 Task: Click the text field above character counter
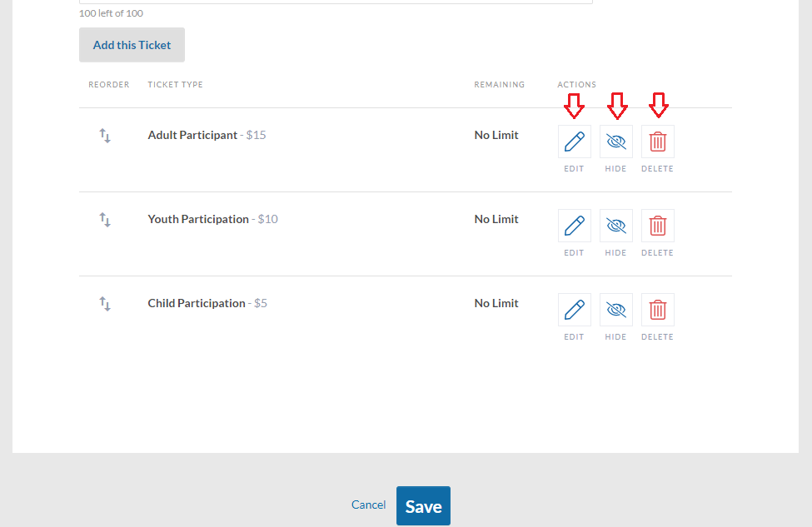point(336,2)
